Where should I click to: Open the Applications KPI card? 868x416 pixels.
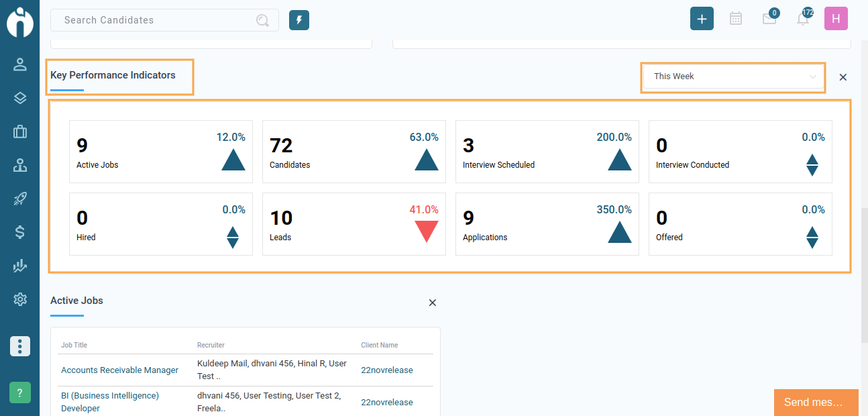pos(547,224)
